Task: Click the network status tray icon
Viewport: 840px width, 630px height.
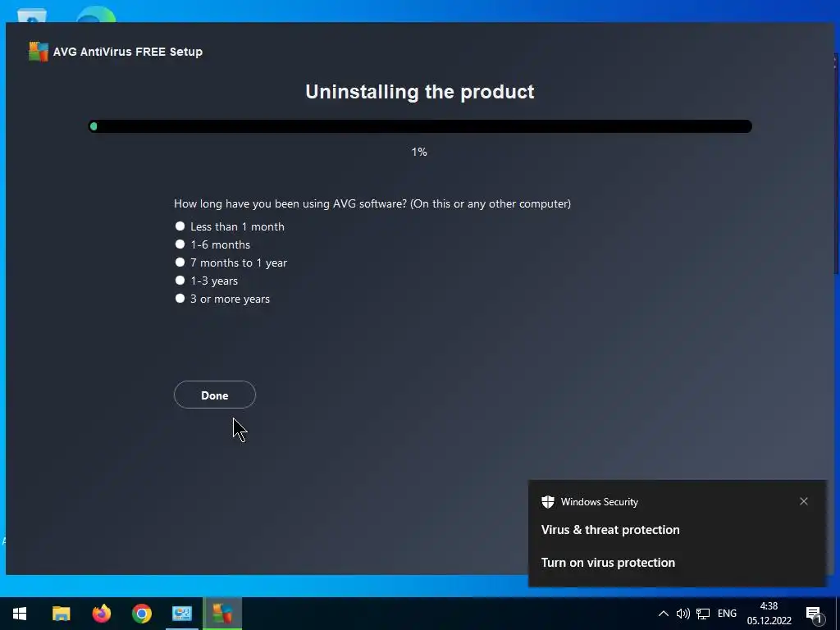Action: [703, 614]
